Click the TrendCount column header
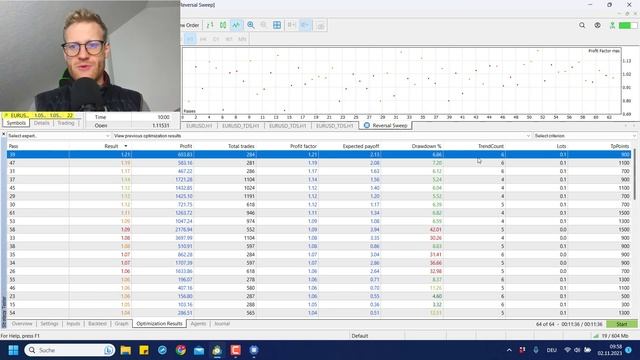The height and width of the screenshot is (360, 640). click(x=491, y=146)
